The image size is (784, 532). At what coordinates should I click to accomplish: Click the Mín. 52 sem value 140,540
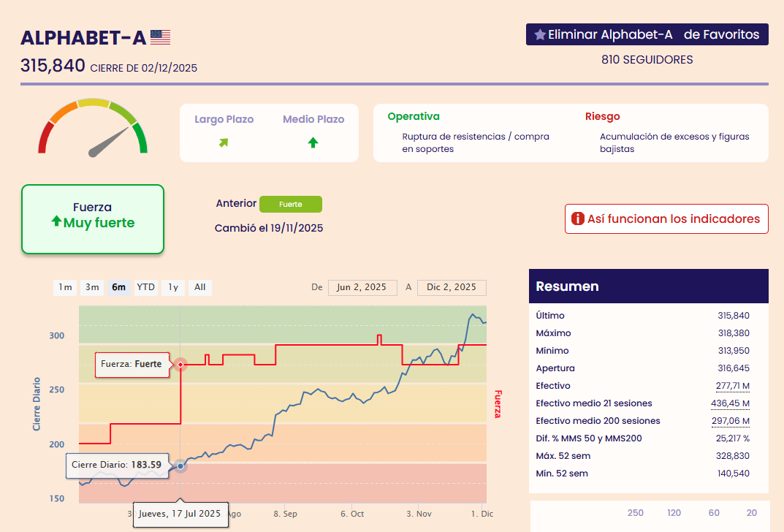734,473
